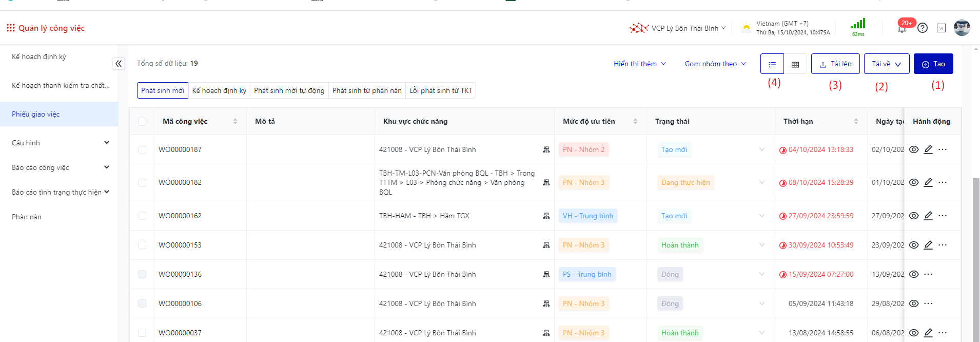Open the Gom nhóm theo dropdown
Image resolution: width=980 pixels, height=342 pixels.
[x=715, y=64]
